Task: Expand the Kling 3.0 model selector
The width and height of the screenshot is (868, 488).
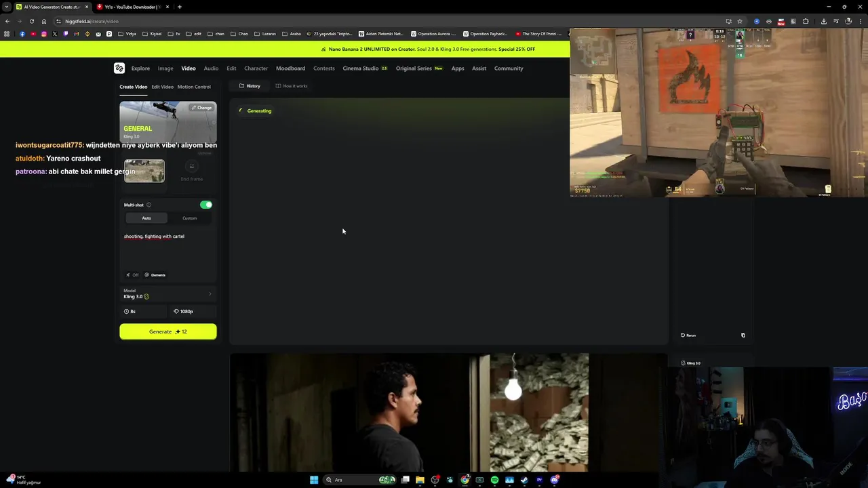Action: click(168, 293)
